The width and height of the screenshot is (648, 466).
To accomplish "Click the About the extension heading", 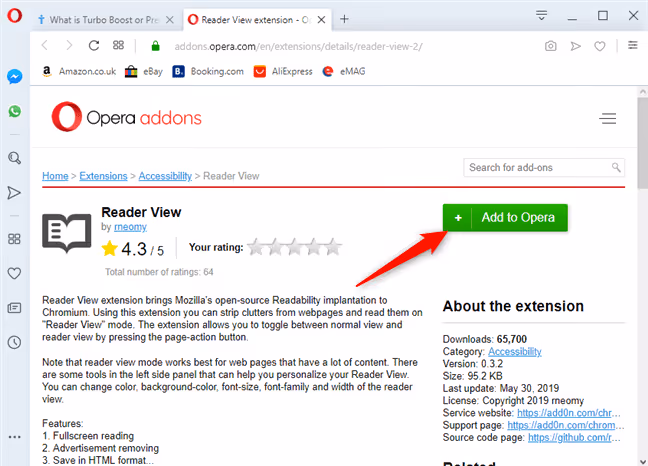I will click(513, 306).
